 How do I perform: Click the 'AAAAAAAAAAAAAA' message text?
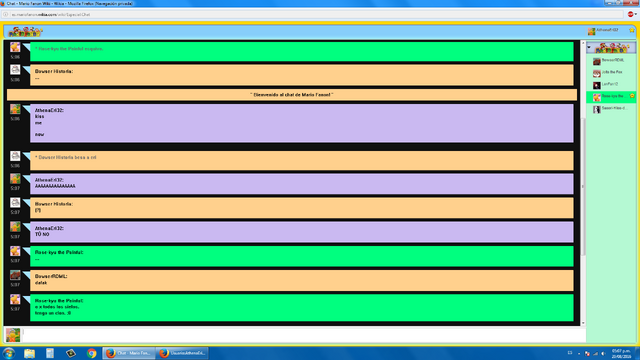[x=55, y=186]
